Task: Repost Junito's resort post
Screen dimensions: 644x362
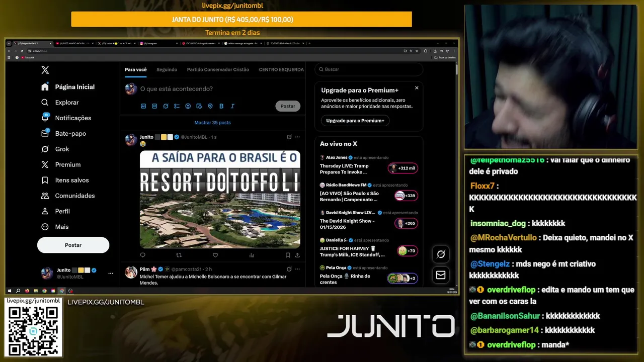Action: point(179,255)
